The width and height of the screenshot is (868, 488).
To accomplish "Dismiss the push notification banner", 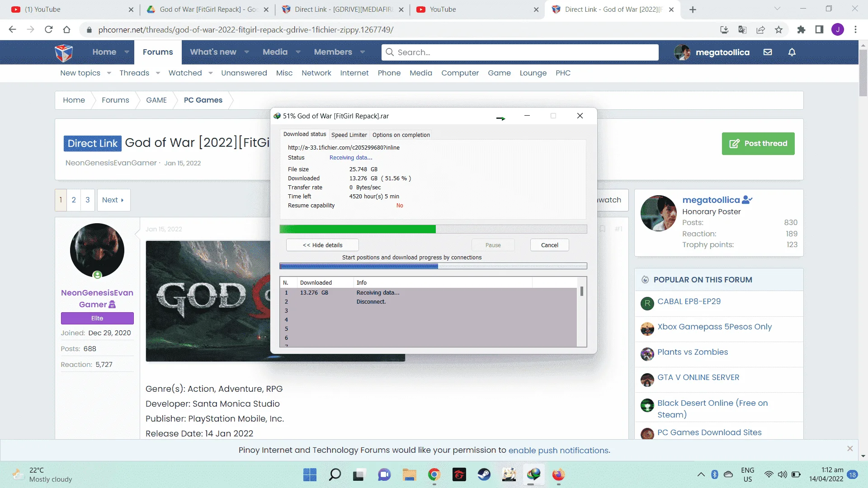I will (x=850, y=449).
